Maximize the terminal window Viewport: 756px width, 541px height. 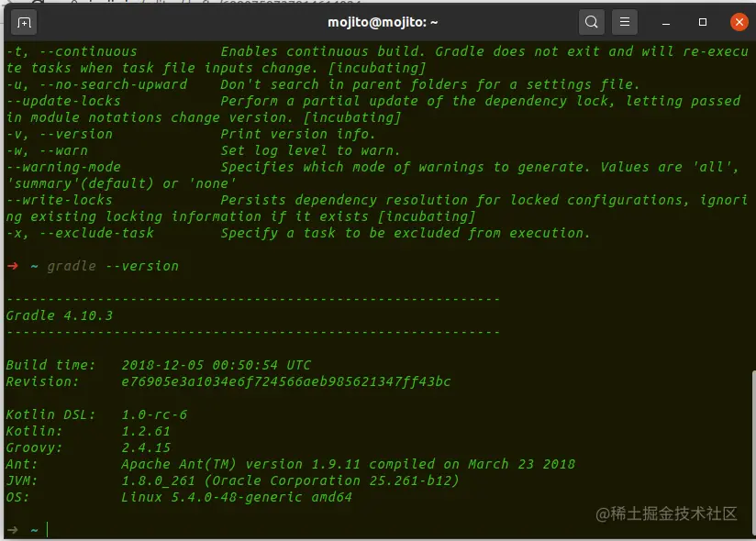[703, 22]
